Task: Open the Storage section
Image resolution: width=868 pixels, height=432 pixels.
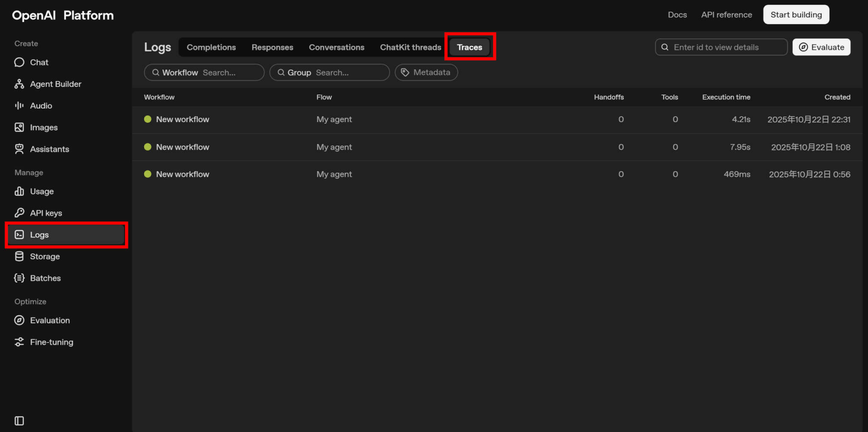Action: [45, 256]
